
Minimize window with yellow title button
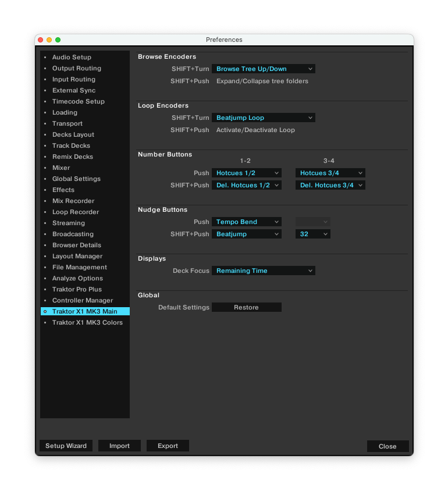click(49, 40)
